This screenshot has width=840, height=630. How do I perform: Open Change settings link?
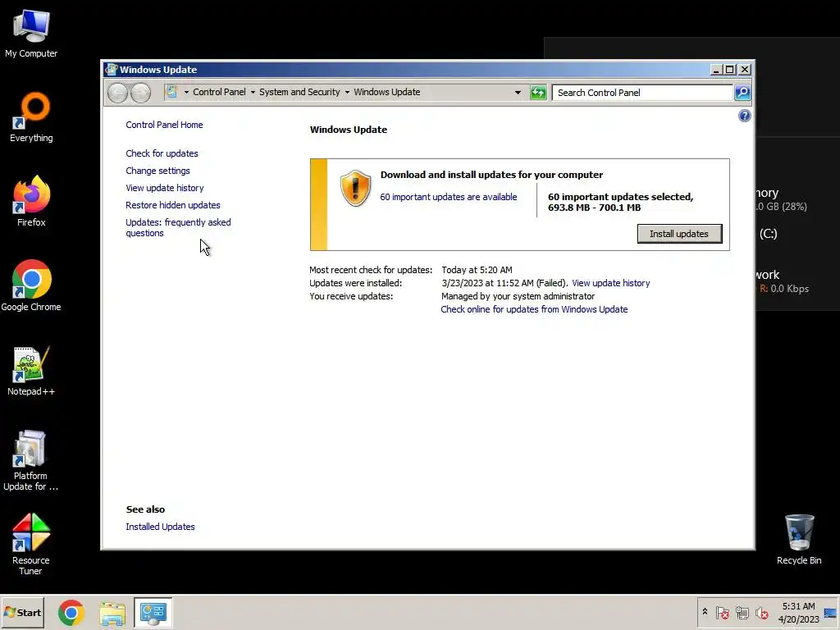[157, 171]
